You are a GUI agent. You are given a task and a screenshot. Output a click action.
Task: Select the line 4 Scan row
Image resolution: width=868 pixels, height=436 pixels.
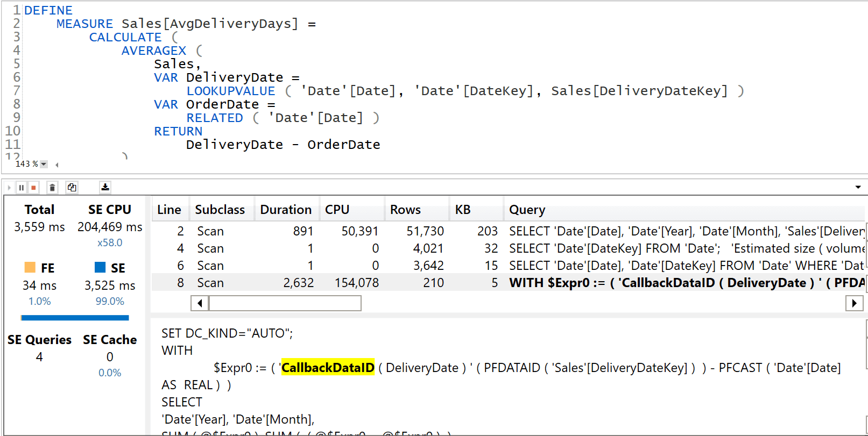(x=508, y=248)
